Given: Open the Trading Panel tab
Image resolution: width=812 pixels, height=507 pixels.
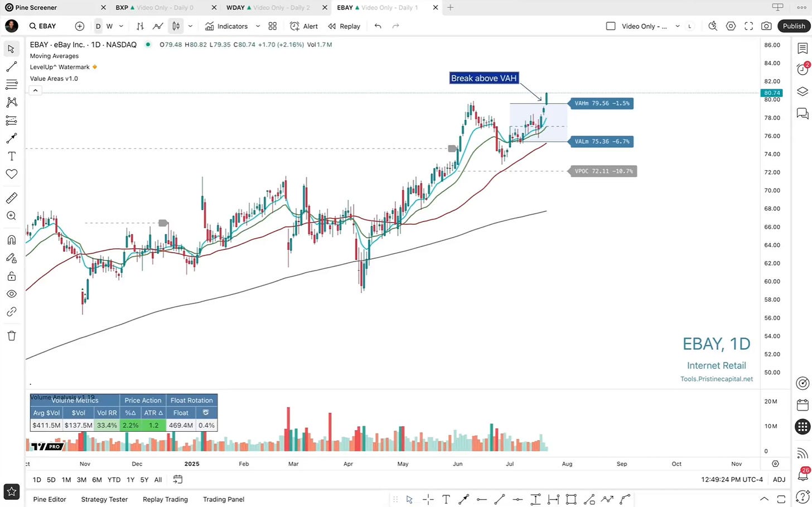Looking at the screenshot, I should pyautogui.click(x=224, y=499).
